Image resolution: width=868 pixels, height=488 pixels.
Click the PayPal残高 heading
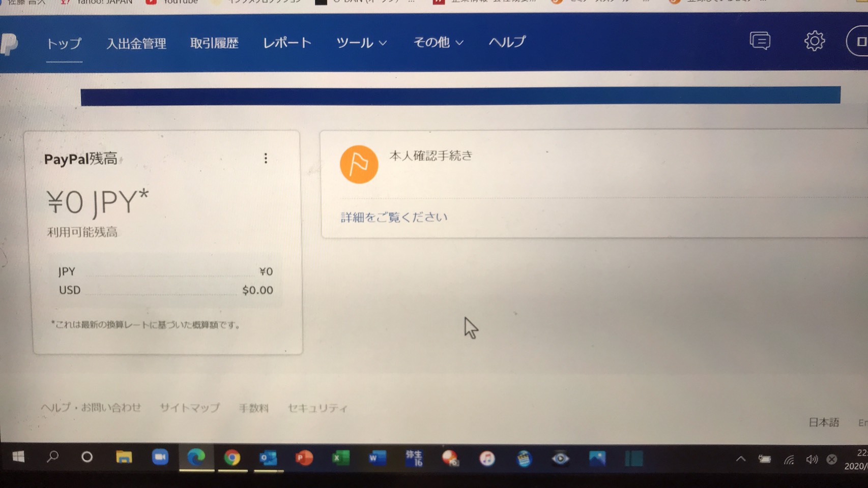pos(81,159)
